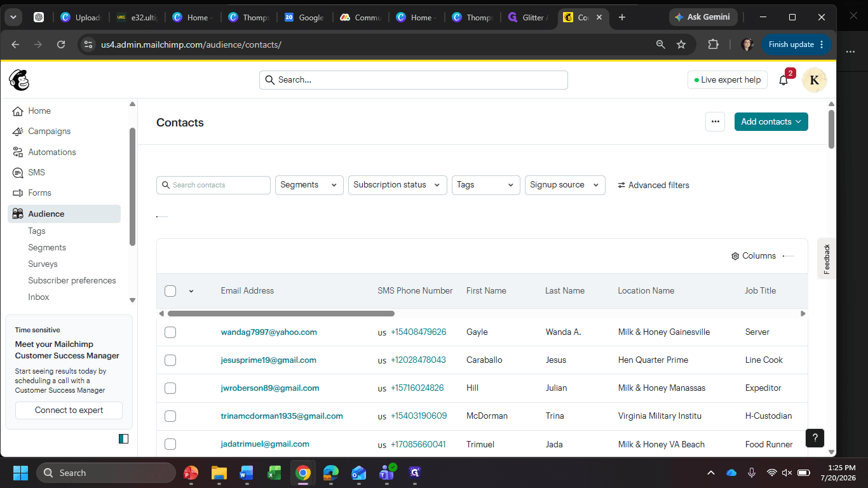Screen dimensions: 868x488
Task: Select the checkbox for jesusprime19@gmail.com
Action: pos(170,360)
